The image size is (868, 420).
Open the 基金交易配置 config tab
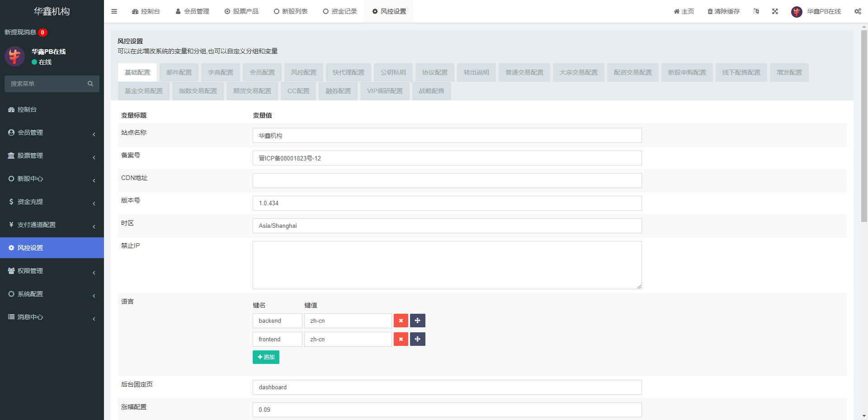tap(144, 91)
